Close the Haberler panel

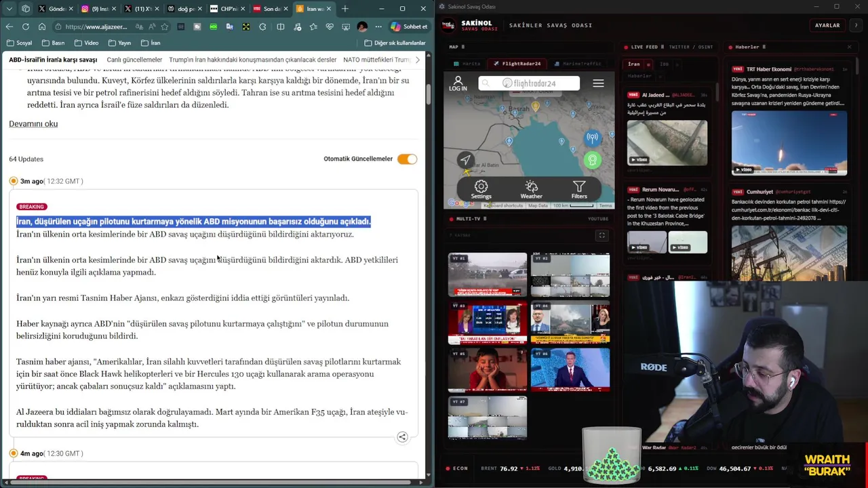click(x=849, y=47)
